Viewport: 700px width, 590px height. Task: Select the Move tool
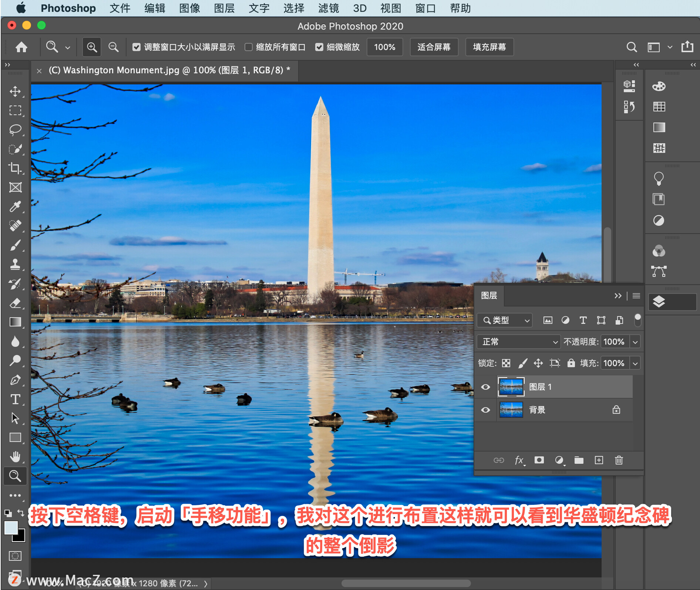[x=15, y=91]
